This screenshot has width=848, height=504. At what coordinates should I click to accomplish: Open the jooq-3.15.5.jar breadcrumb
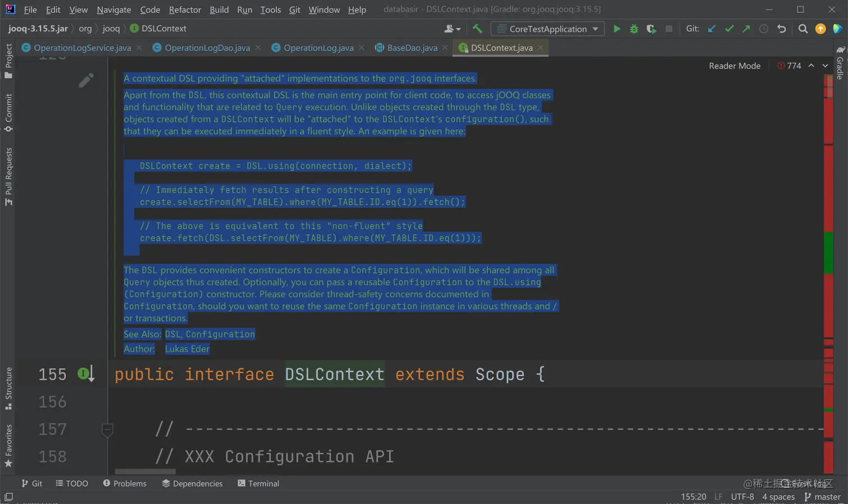[38, 29]
